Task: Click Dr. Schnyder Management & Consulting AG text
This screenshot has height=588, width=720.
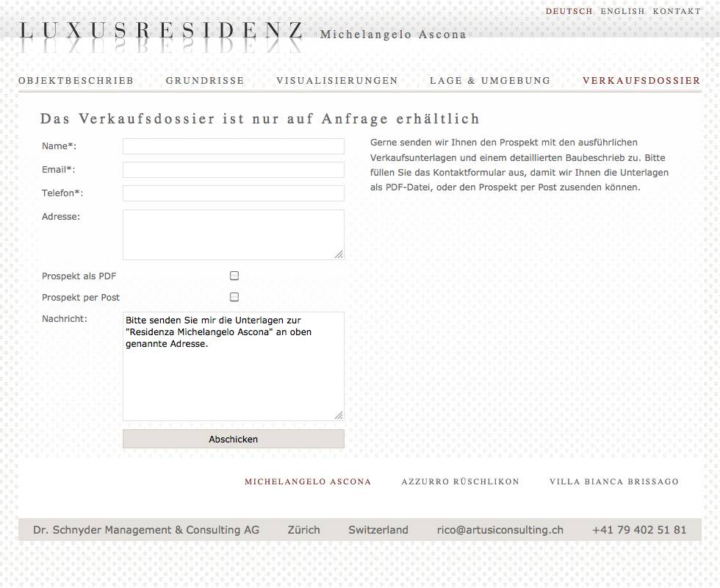Action: point(146,530)
